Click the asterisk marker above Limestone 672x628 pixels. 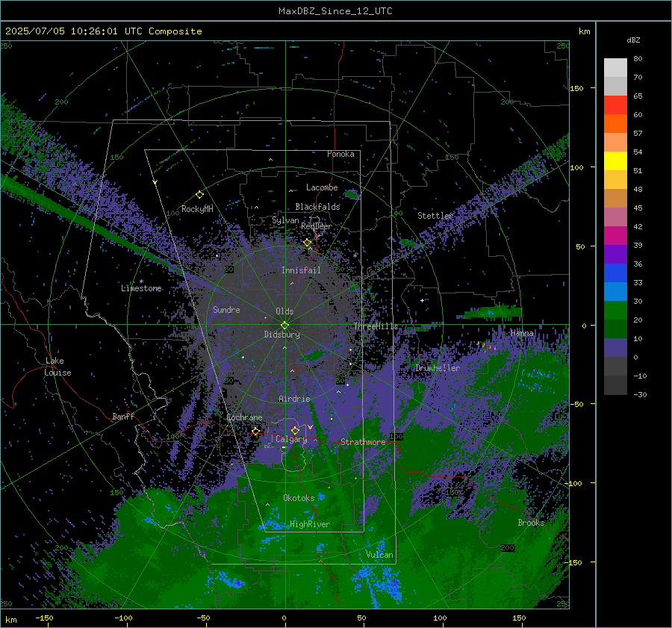(x=141, y=282)
